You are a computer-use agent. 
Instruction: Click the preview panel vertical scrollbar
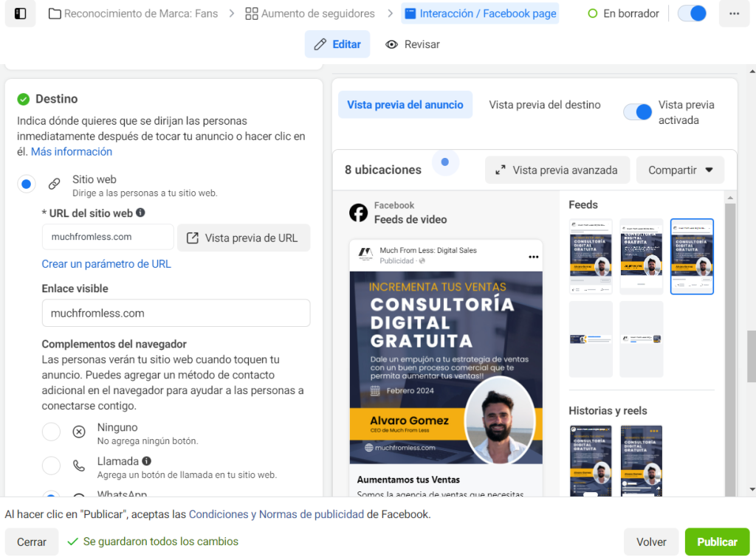click(x=730, y=350)
